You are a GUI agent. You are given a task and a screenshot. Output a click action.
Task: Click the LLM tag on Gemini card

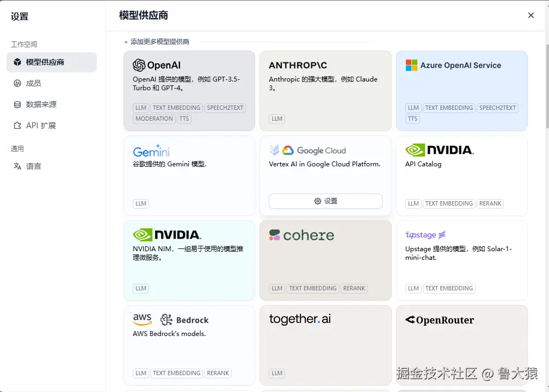click(141, 203)
